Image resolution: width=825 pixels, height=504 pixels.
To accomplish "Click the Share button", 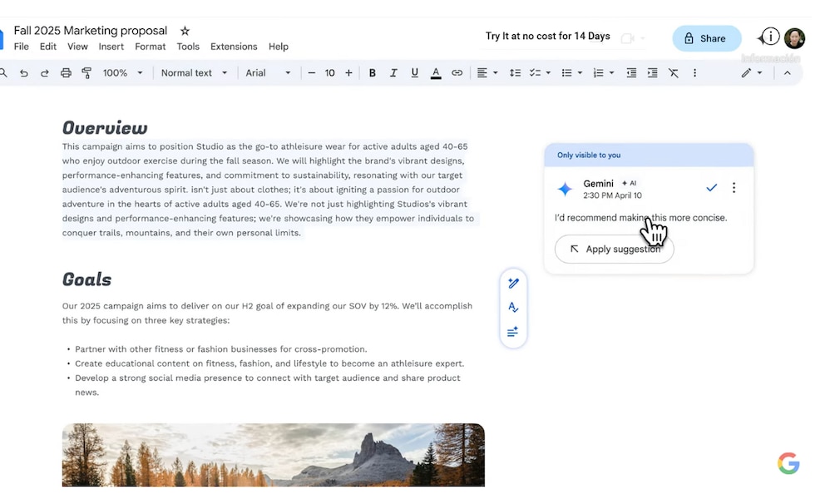I will 707,38.
